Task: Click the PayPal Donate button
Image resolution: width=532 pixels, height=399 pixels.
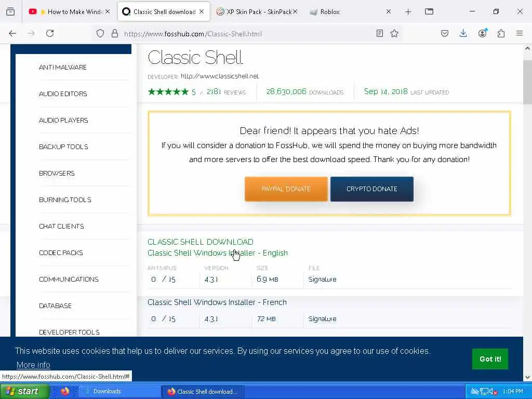Action: click(x=286, y=189)
